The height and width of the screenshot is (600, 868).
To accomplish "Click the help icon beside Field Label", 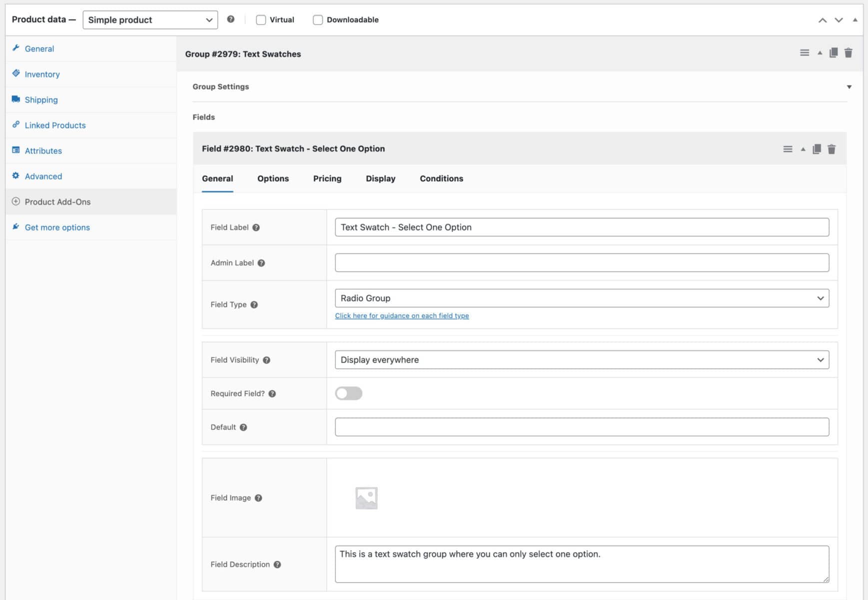I will click(x=256, y=227).
